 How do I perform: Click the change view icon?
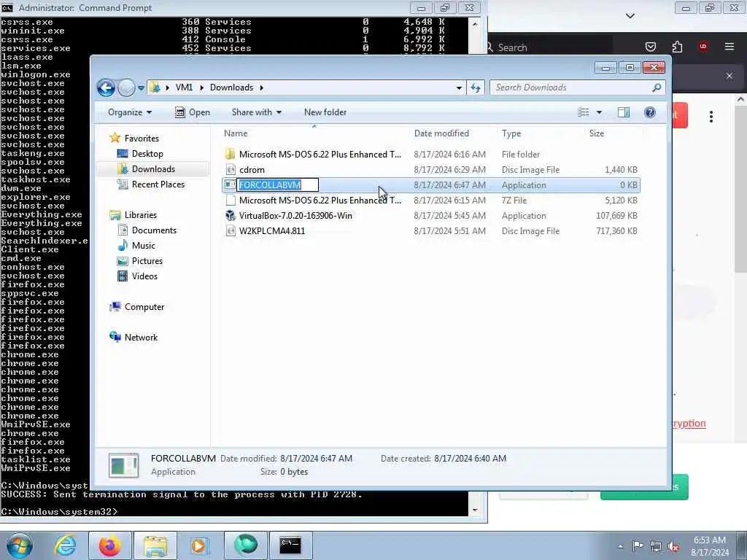[583, 112]
